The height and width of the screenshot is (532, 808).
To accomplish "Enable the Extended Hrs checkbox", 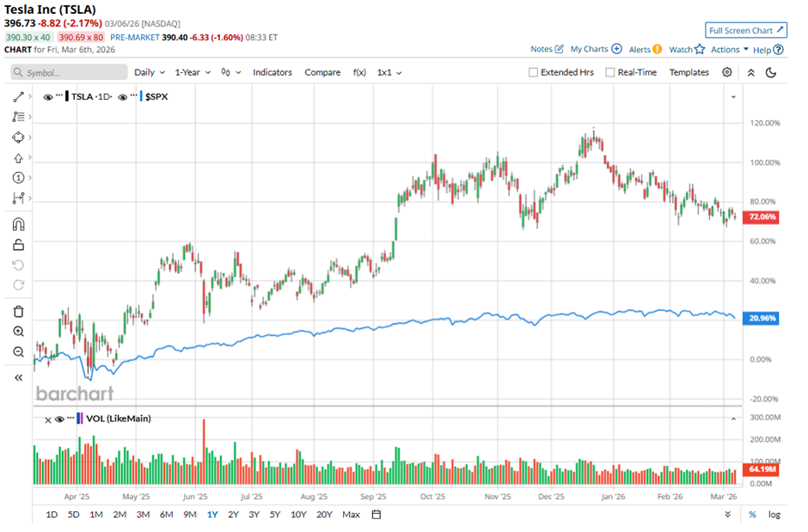I will point(534,73).
